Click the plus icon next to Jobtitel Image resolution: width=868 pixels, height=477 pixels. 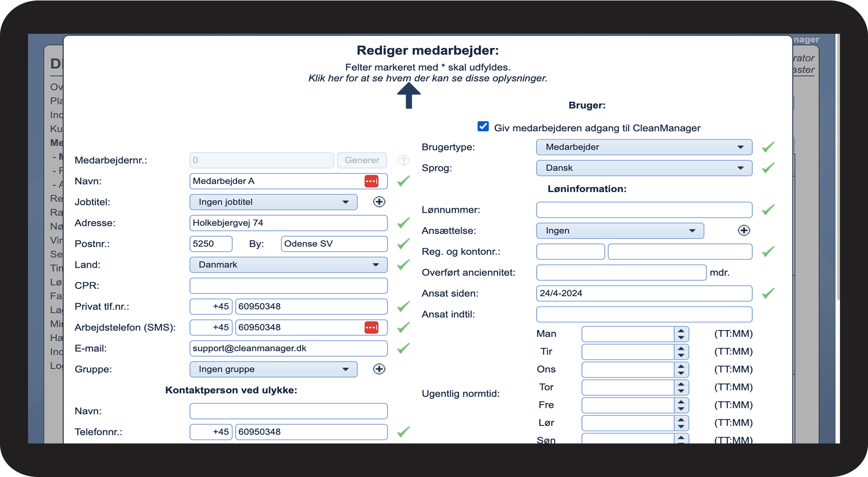point(379,202)
